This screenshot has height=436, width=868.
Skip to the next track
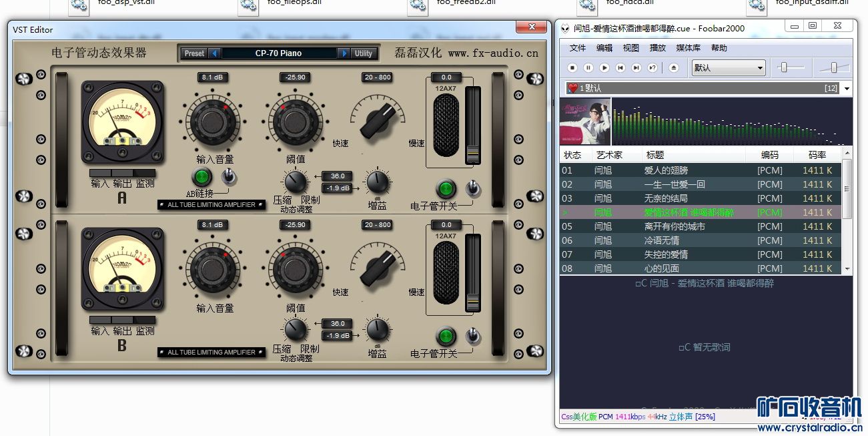coord(636,67)
